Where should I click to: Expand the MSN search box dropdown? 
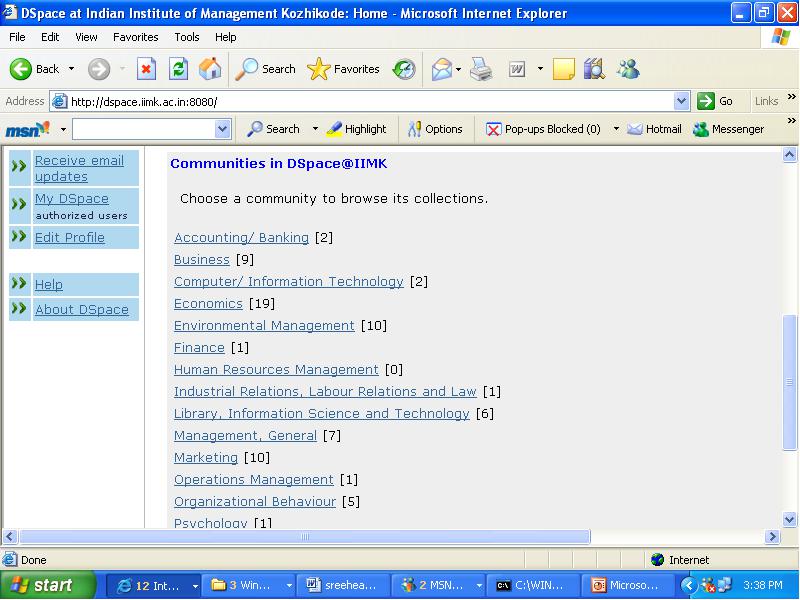[222, 129]
